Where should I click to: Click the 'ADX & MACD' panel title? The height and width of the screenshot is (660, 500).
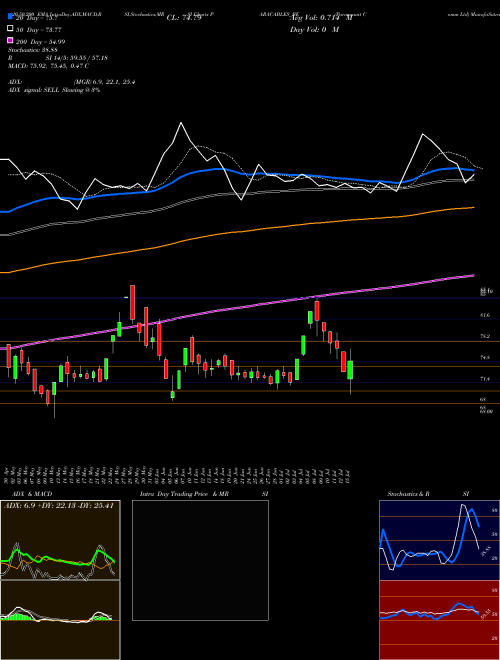[32, 494]
